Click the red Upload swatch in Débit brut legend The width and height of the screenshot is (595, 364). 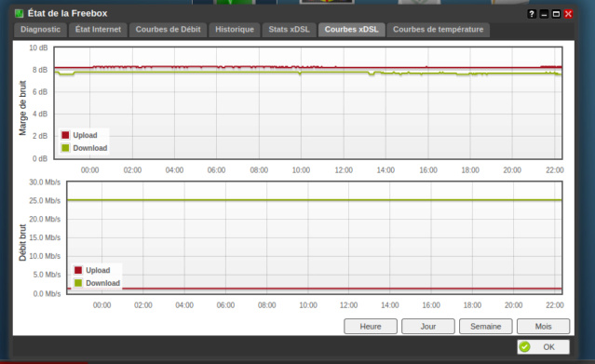point(78,270)
